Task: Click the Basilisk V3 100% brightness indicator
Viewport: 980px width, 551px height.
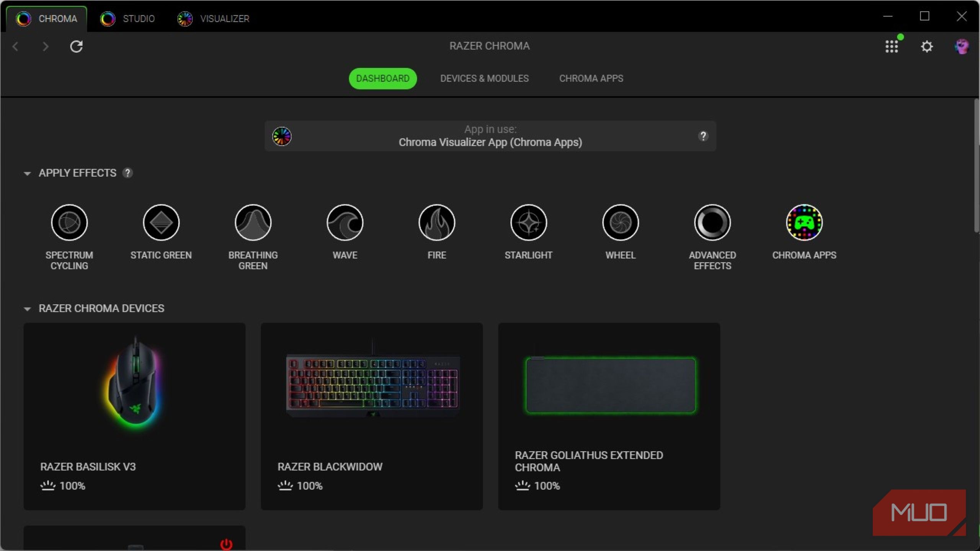Action: pyautogui.click(x=63, y=486)
